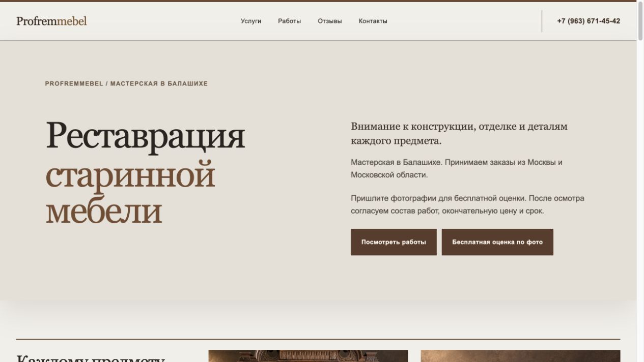
Task: Click the Пришлите фотографии paragraph
Action: 467,204
